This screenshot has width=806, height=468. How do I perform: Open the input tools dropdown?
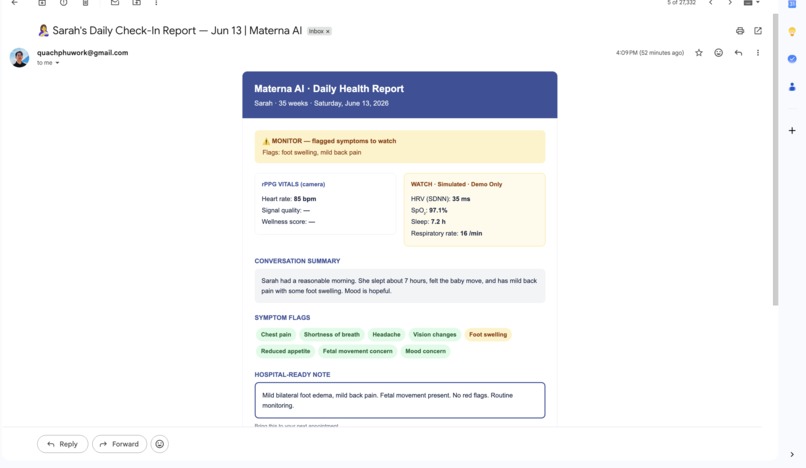tap(752, 3)
